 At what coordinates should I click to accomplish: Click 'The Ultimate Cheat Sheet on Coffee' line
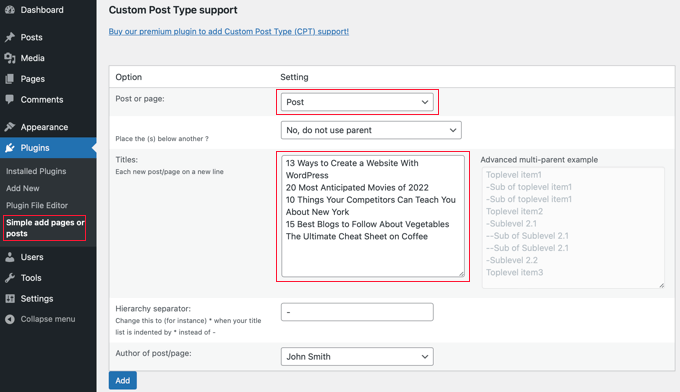coord(356,236)
